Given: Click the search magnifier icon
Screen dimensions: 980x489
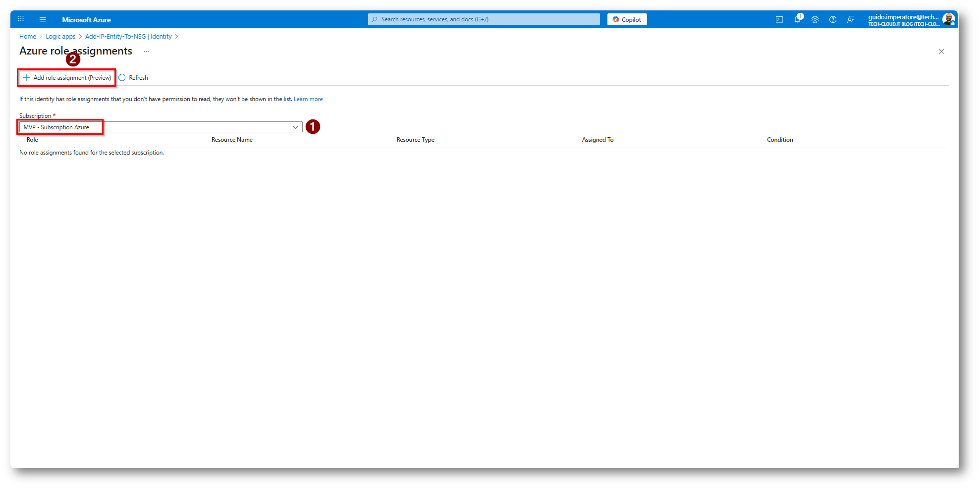Looking at the screenshot, I should pos(375,19).
